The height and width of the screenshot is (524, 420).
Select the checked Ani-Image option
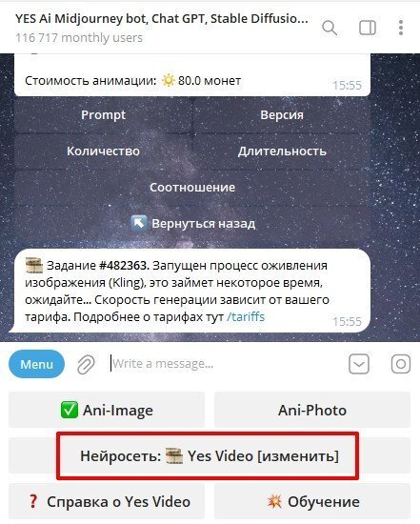pos(107,410)
